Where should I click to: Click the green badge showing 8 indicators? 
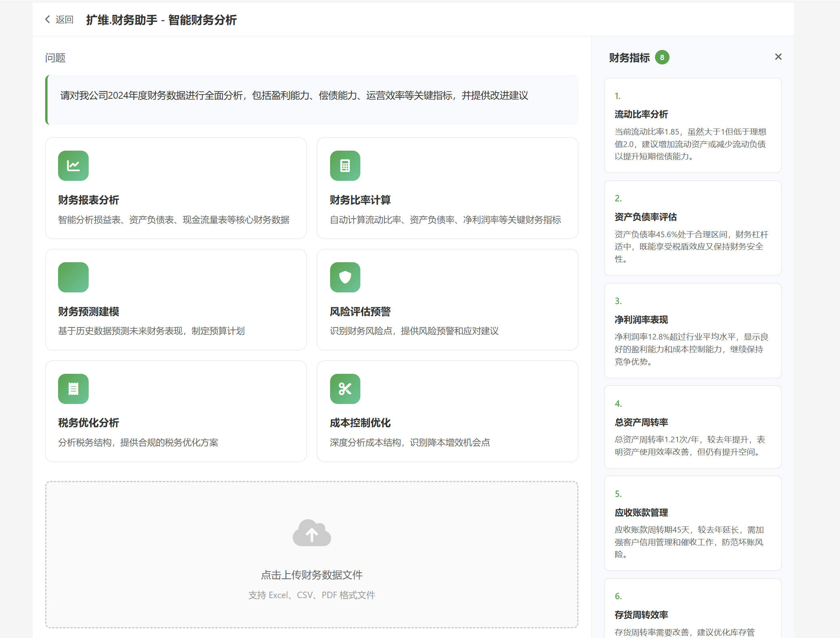click(662, 57)
